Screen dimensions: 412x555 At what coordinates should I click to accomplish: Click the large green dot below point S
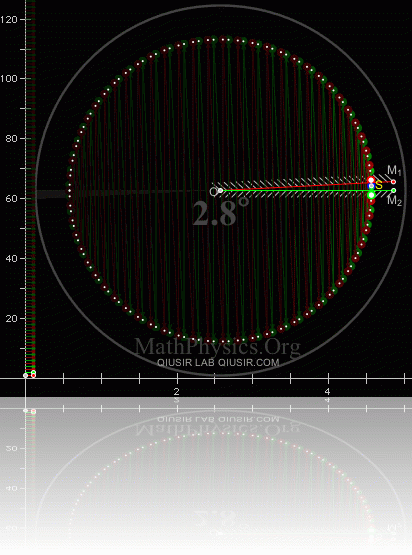(x=371, y=195)
